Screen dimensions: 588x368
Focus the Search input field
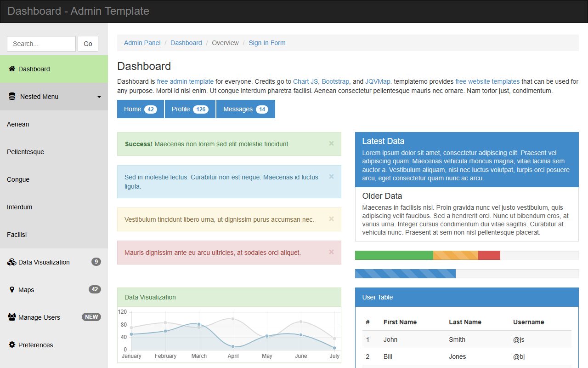tap(41, 44)
